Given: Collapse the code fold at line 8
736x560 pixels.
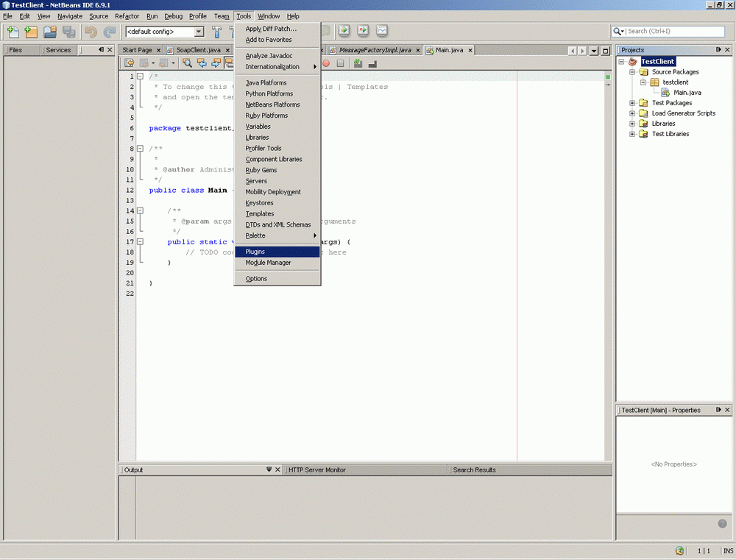Looking at the screenshot, I should (140, 149).
